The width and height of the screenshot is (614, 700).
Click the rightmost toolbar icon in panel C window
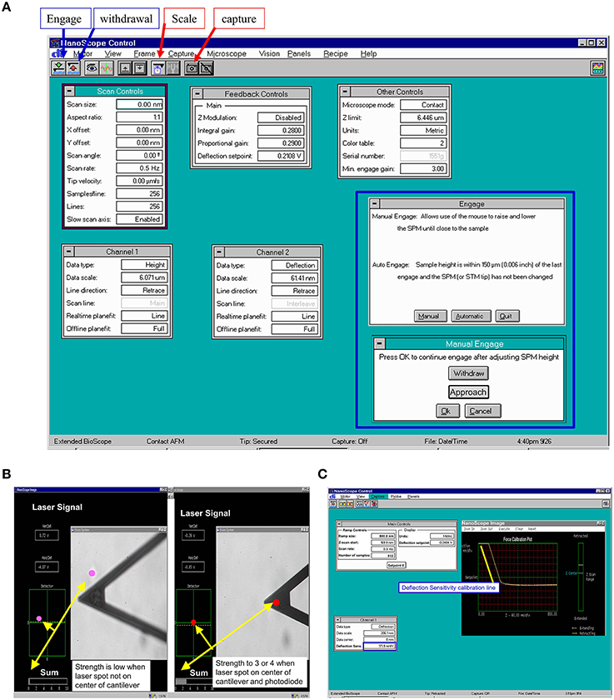coord(606,503)
